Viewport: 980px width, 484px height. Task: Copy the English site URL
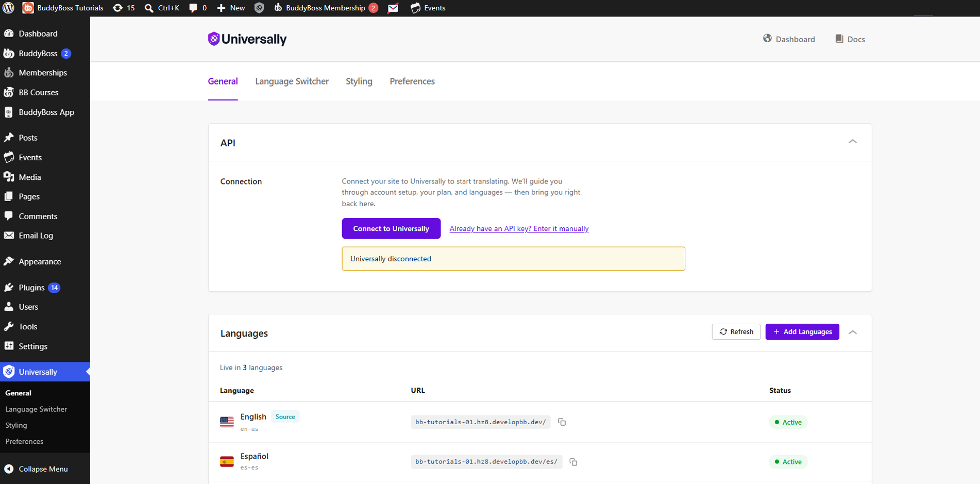click(562, 422)
